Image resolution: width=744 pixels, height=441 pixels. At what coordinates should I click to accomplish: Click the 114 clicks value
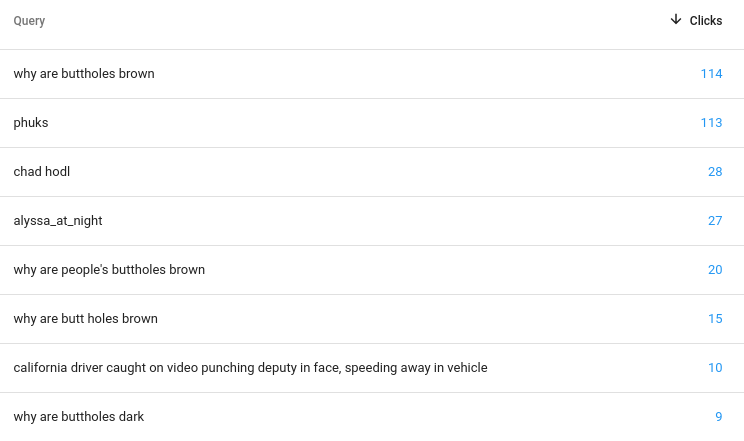click(711, 74)
